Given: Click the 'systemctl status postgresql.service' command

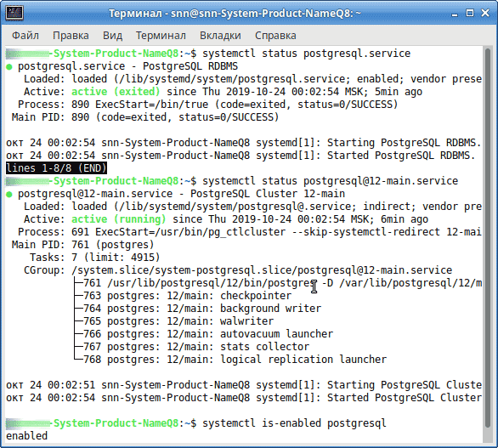Looking at the screenshot, I should 307,54.
